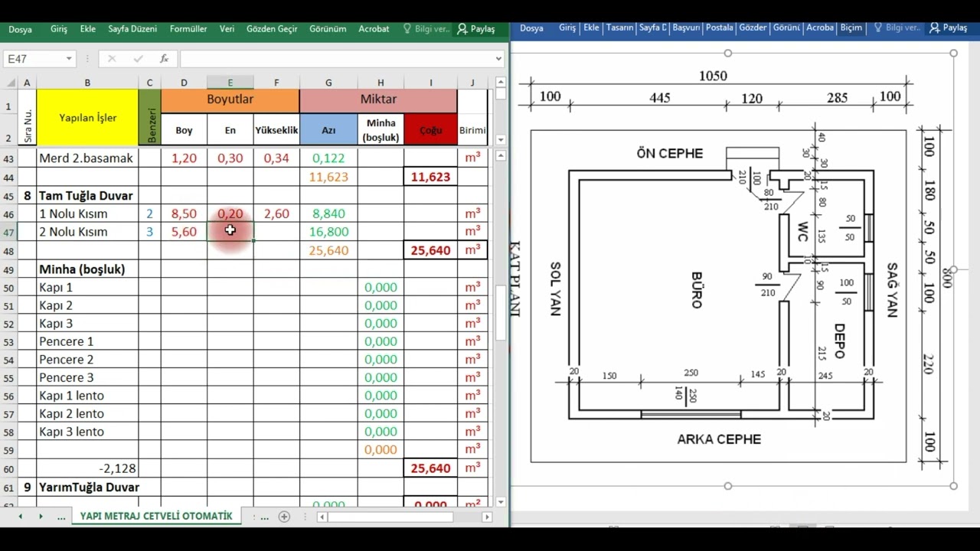Click the ellipsis after the sheet tab
980x551 pixels.
(x=264, y=517)
